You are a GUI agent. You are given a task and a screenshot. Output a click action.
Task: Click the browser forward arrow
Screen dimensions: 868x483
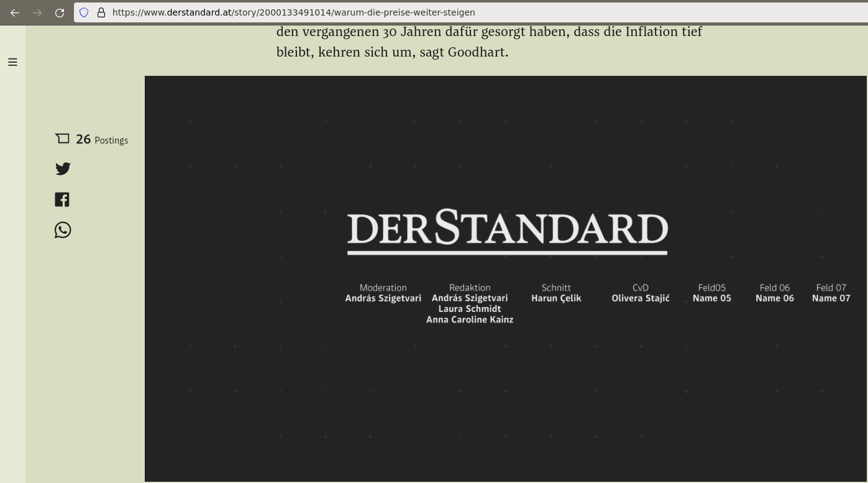click(37, 12)
